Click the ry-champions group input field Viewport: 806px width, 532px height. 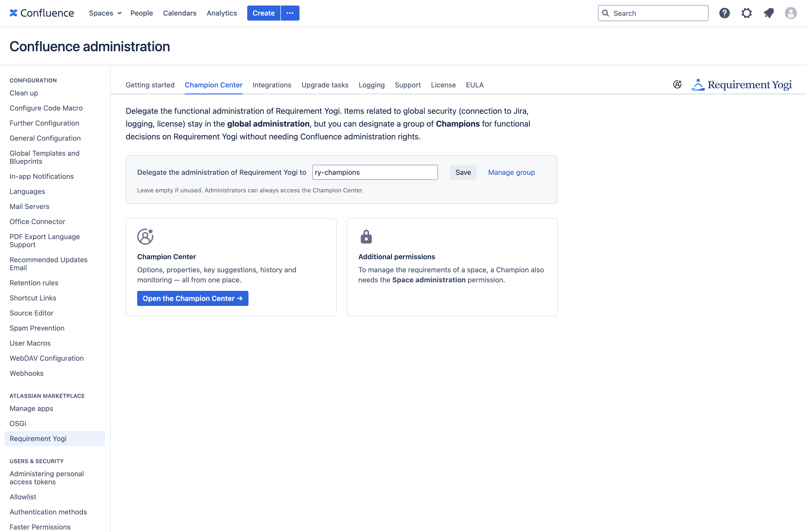375,172
